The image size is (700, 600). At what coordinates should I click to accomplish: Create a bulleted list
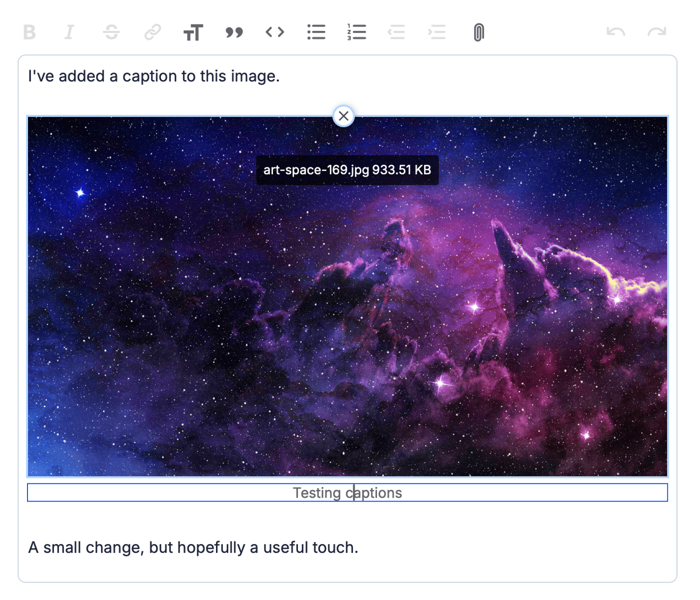pyautogui.click(x=316, y=32)
